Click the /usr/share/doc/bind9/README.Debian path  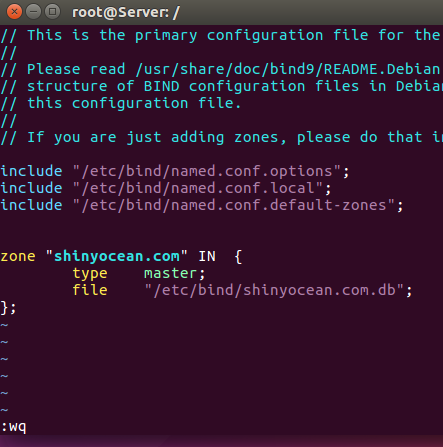point(288,69)
